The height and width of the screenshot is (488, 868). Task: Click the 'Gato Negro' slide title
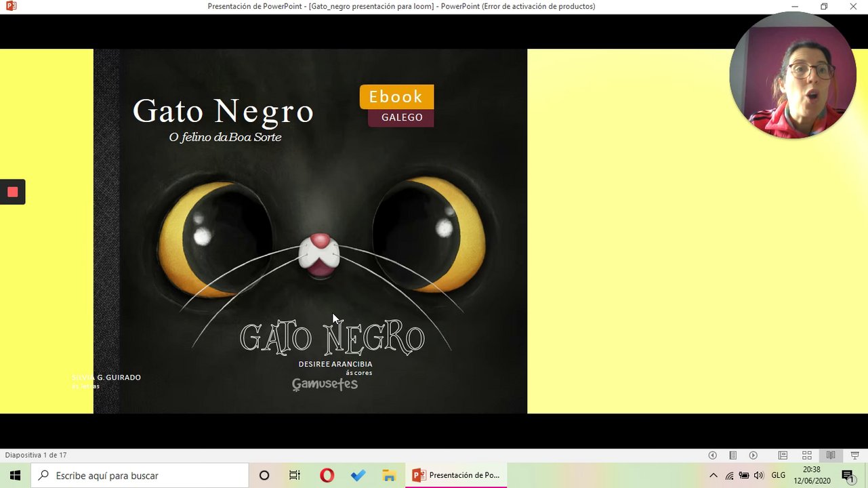[x=223, y=111]
